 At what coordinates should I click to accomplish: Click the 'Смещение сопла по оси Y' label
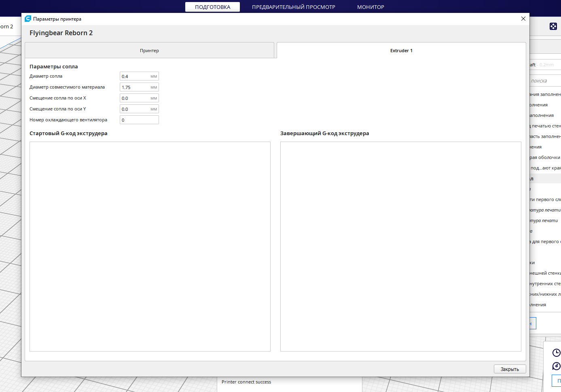(58, 109)
